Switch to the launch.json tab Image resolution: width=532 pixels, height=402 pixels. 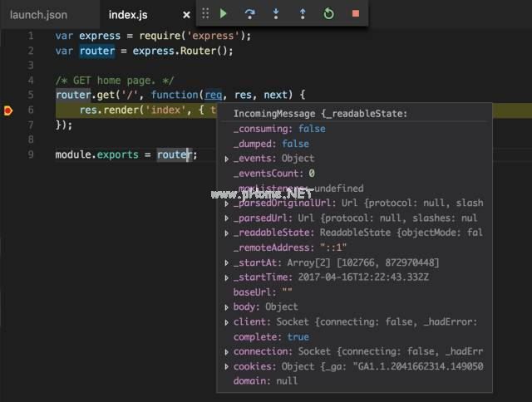click(x=38, y=15)
